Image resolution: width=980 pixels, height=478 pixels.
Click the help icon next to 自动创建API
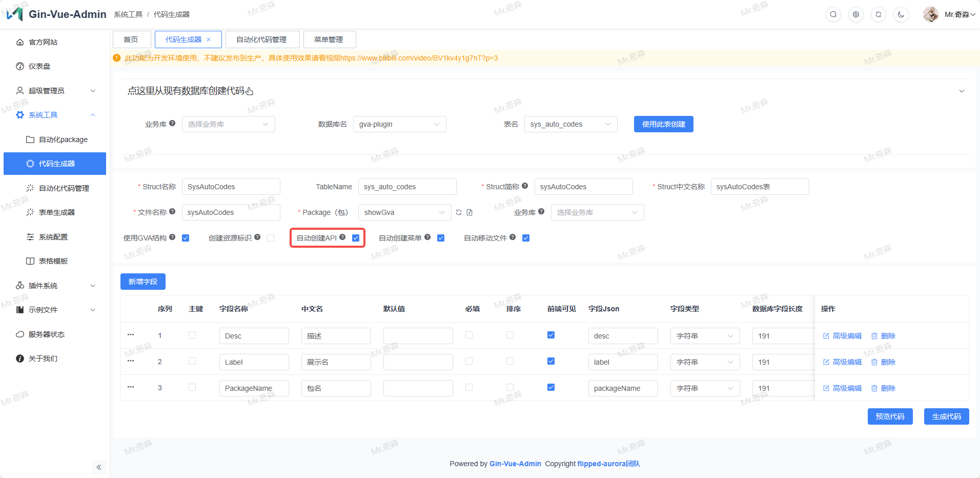pyautogui.click(x=342, y=237)
